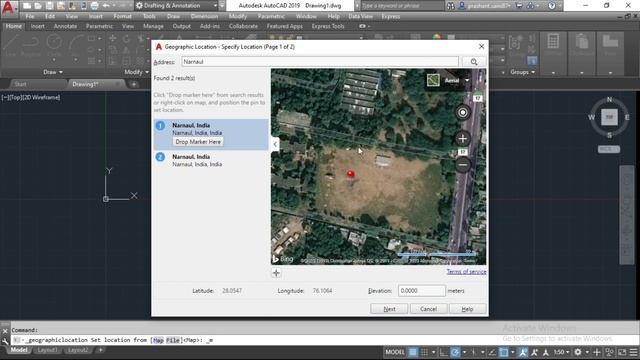
Task: Toggle annotation object visibility in status bar
Action: [523, 352]
